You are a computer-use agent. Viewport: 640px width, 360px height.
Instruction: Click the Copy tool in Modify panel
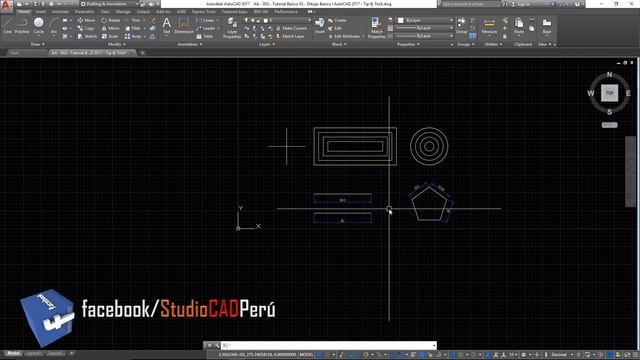[86, 28]
